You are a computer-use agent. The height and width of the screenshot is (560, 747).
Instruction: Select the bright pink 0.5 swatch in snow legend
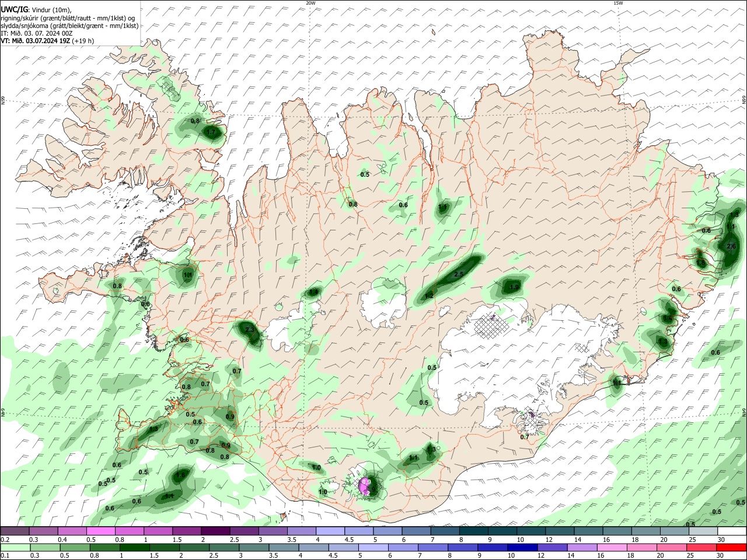point(100,531)
